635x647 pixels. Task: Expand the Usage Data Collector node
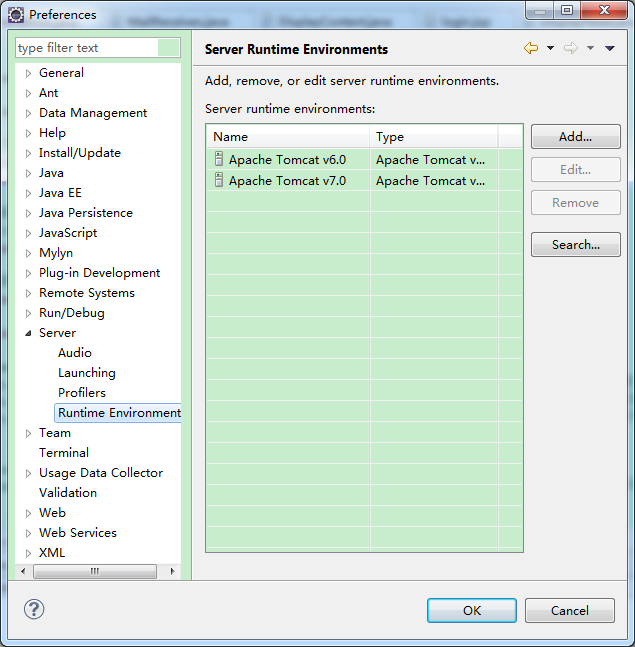pyautogui.click(x=28, y=473)
